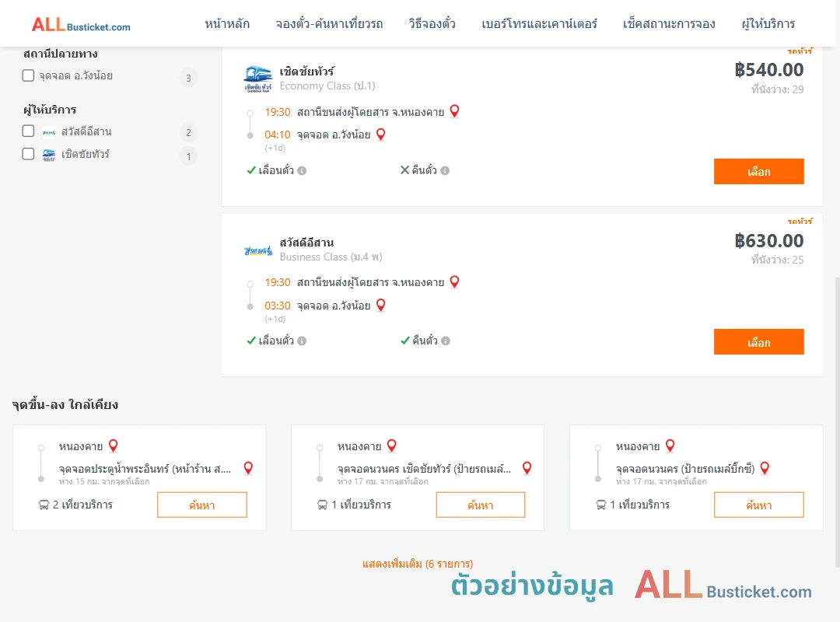Click สวัสดีอีสาน logo in operator filter

(x=49, y=132)
